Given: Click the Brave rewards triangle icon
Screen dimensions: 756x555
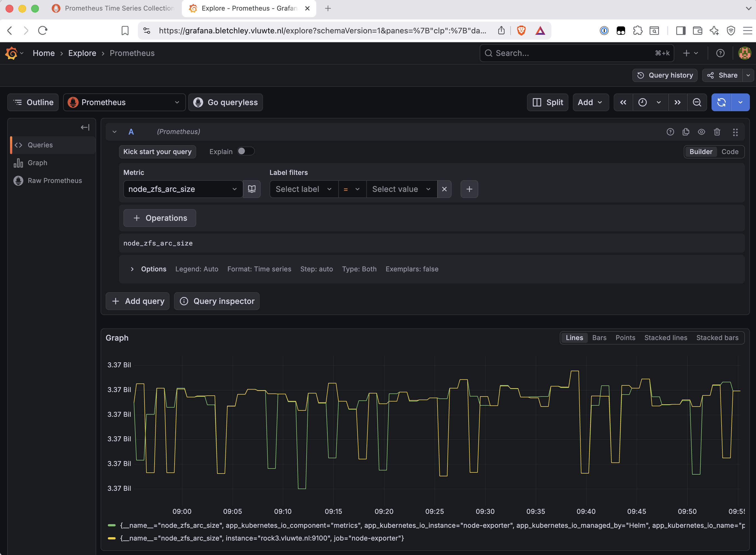Looking at the screenshot, I should click(540, 31).
